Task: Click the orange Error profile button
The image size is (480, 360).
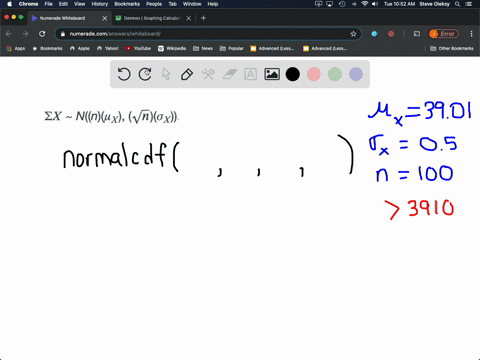Action: point(444,34)
